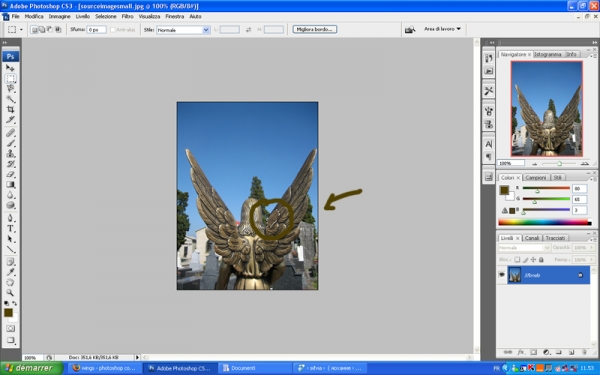The width and height of the screenshot is (600, 375).
Task: Select the Notes tool
Action: [x=10, y=262]
